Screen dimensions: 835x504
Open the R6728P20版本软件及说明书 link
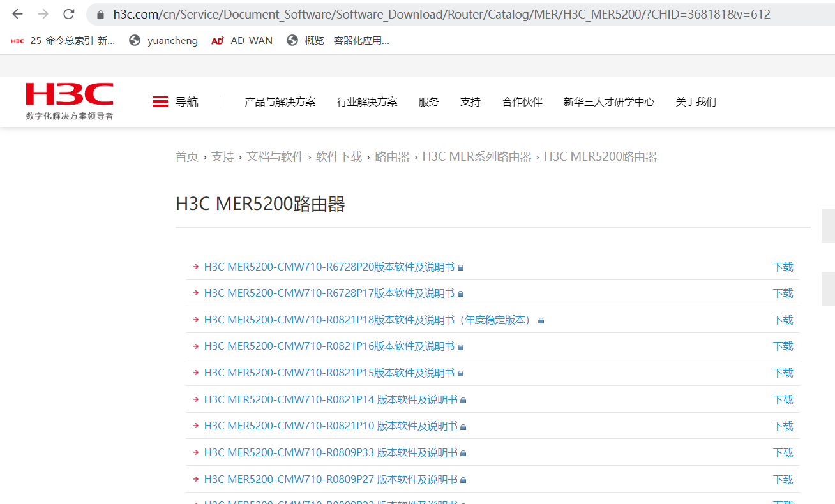(329, 267)
